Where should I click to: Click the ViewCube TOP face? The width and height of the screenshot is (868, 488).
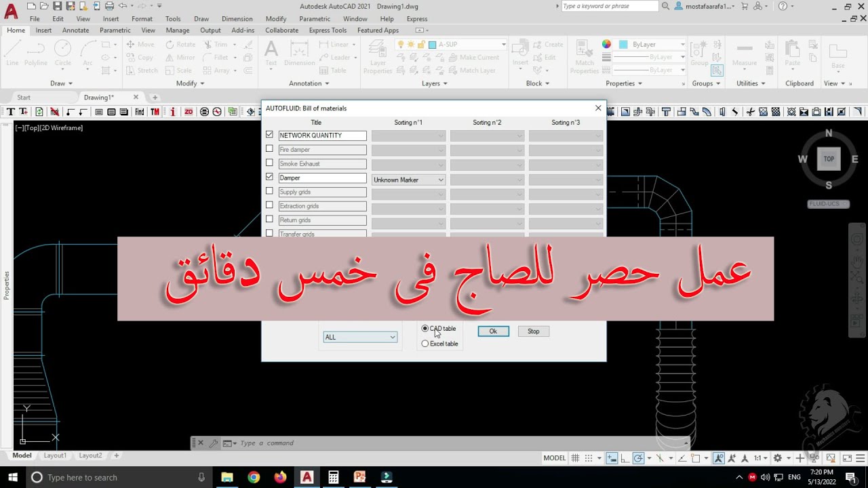pos(829,159)
